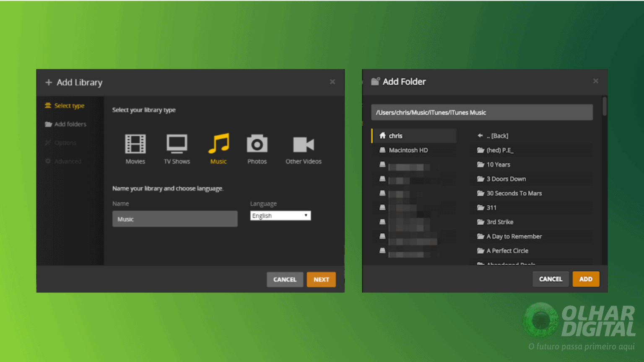The width and height of the screenshot is (644, 362).
Task: Click the folder path field in Add Folder
Action: coord(482,112)
